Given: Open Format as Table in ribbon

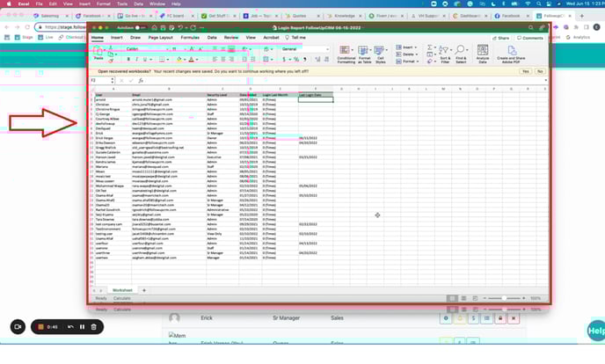Looking at the screenshot, I should [x=364, y=55].
